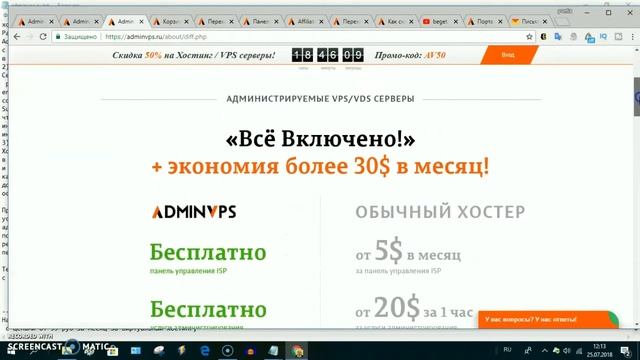Open the notepad app taskbar icon
640x360 pixels.
[273, 351]
